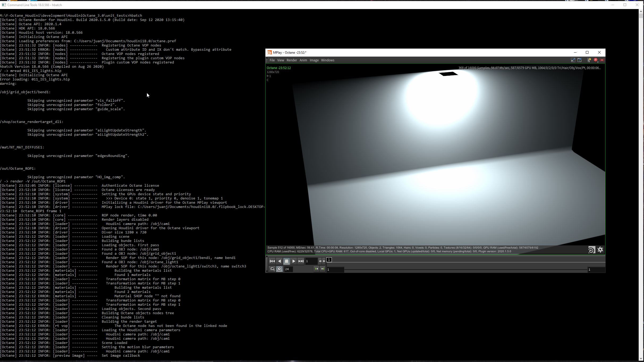The width and height of the screenshot is (644, 362).
Task: Click the shrink window to image icon
Action: point(573,60)
